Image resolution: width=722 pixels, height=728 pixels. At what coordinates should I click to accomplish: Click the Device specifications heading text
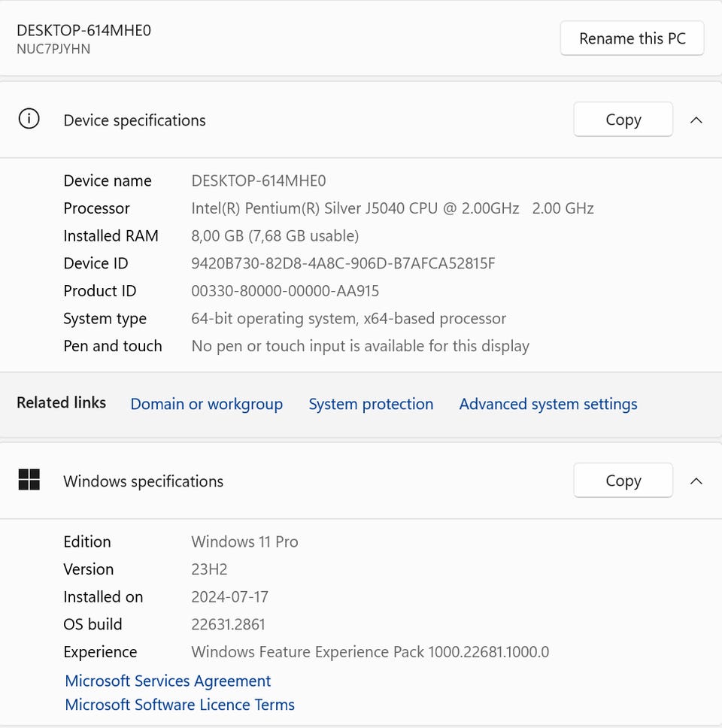(135, 120)
